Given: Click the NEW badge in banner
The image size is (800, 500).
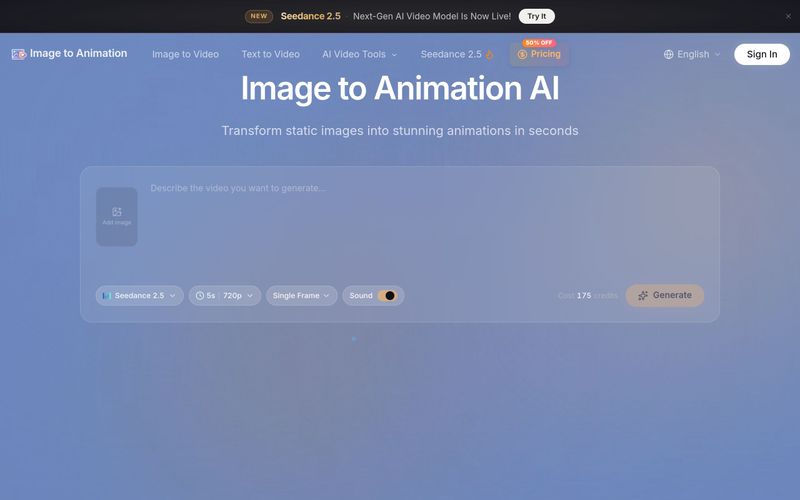Looking at the screenshot, I should [x=259, y=16].
